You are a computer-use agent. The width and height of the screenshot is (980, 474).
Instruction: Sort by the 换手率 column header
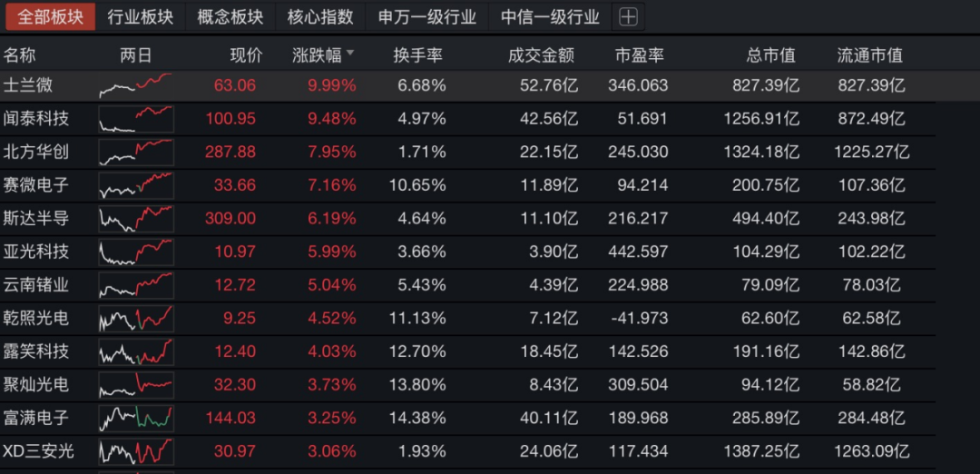(417, 54)
